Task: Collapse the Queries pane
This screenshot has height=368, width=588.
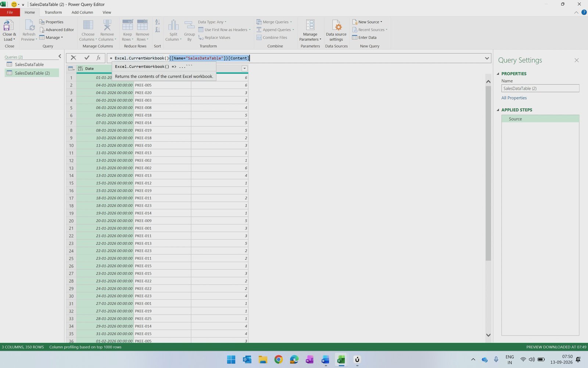Action: 60,56
